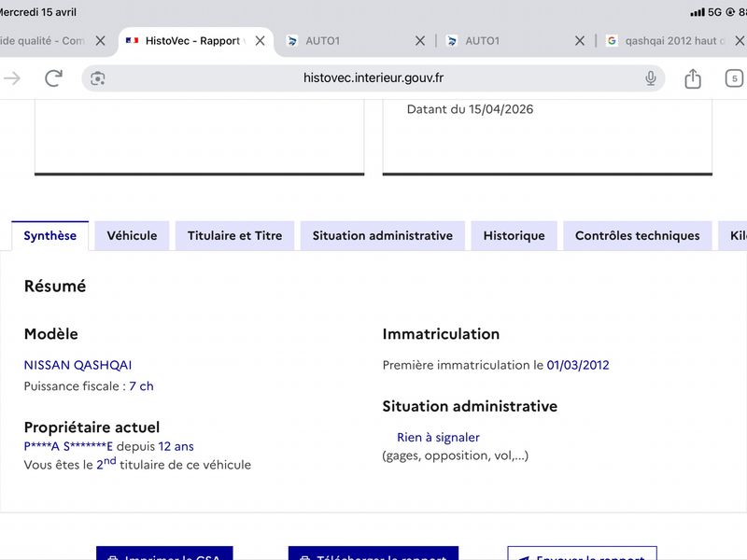
Task: Switch to the first AUTO1 browser tab
Action: point(345,41)
